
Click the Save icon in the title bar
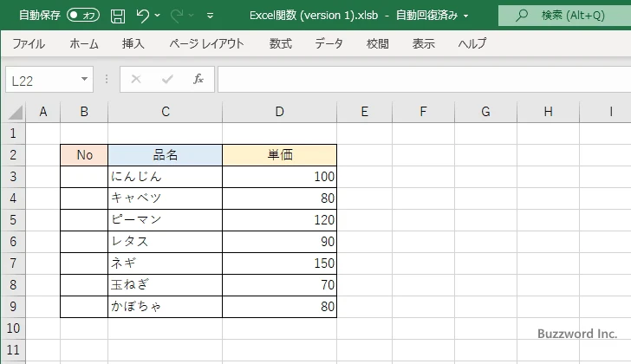click(x=118, y=16)
